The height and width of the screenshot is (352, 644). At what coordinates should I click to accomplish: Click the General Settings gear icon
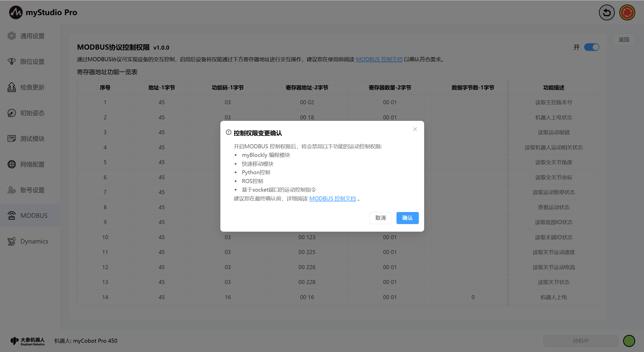(x=12, y=36)
